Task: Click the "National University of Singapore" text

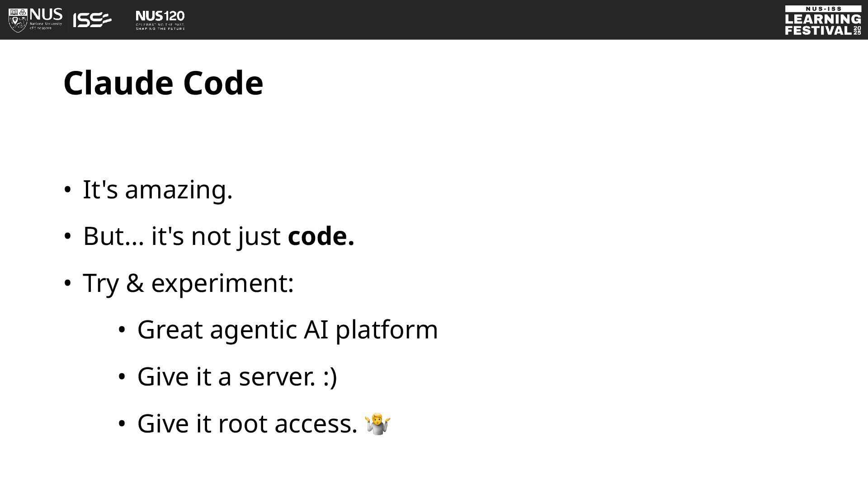Action: (46, 26)
